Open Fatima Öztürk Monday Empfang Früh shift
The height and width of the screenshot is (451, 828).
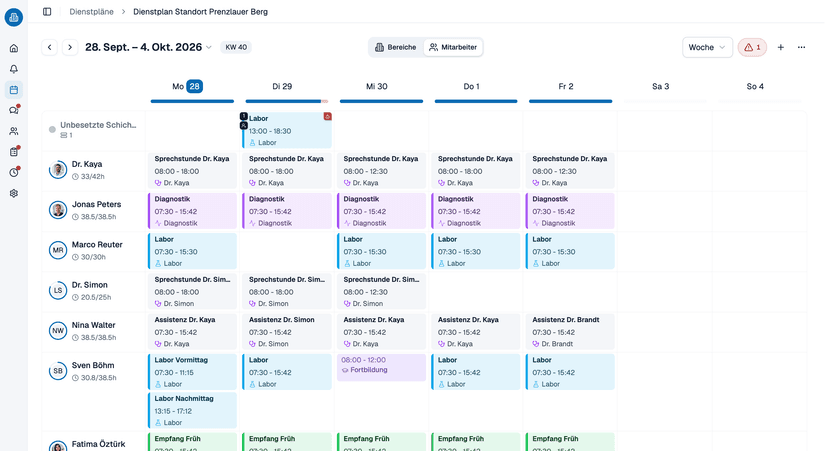tap(192, 442)
